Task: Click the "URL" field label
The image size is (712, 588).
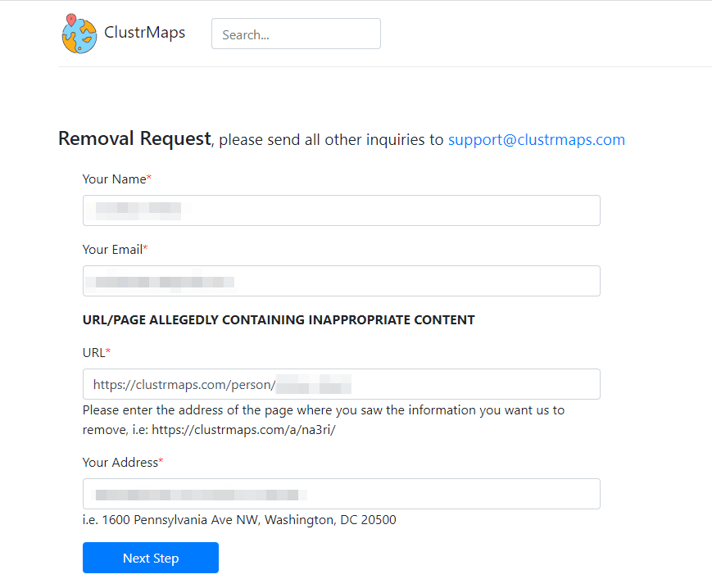Action: (x=93, y=353)
